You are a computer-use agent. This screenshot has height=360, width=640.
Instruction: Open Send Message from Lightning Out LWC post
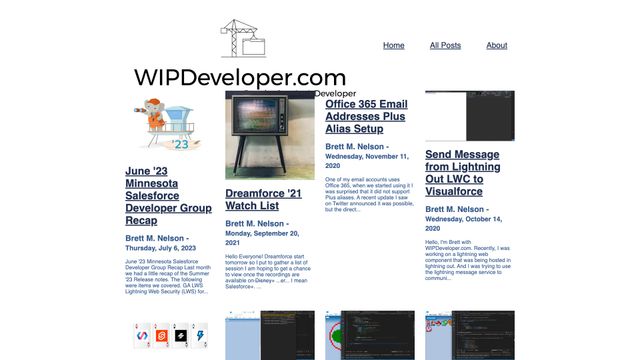coord(462,173)
